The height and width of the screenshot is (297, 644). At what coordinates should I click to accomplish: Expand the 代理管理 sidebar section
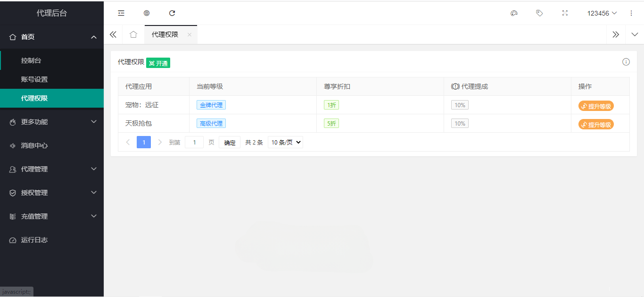point(52,169)
